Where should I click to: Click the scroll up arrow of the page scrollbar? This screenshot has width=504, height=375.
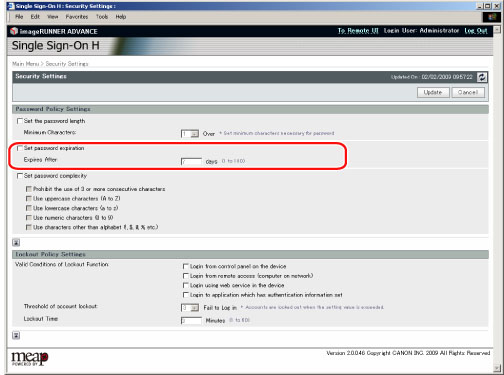pos(497,30)
